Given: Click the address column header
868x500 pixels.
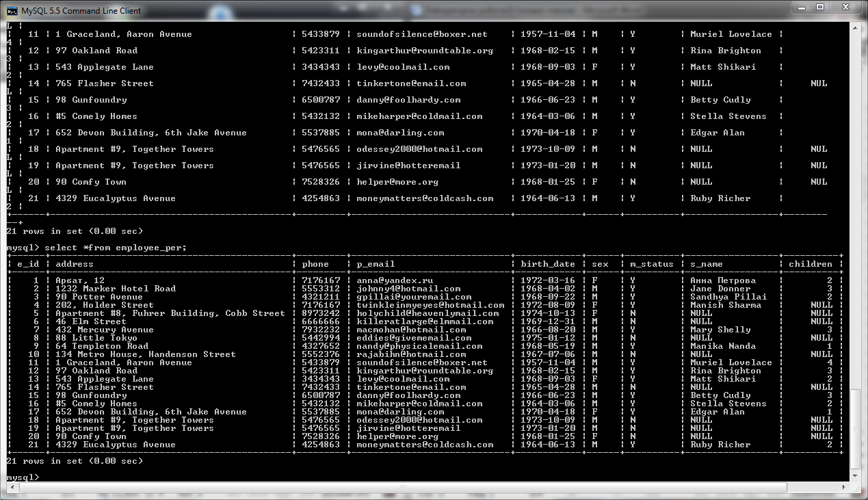Looking at the screenshot, I should 75,264.
